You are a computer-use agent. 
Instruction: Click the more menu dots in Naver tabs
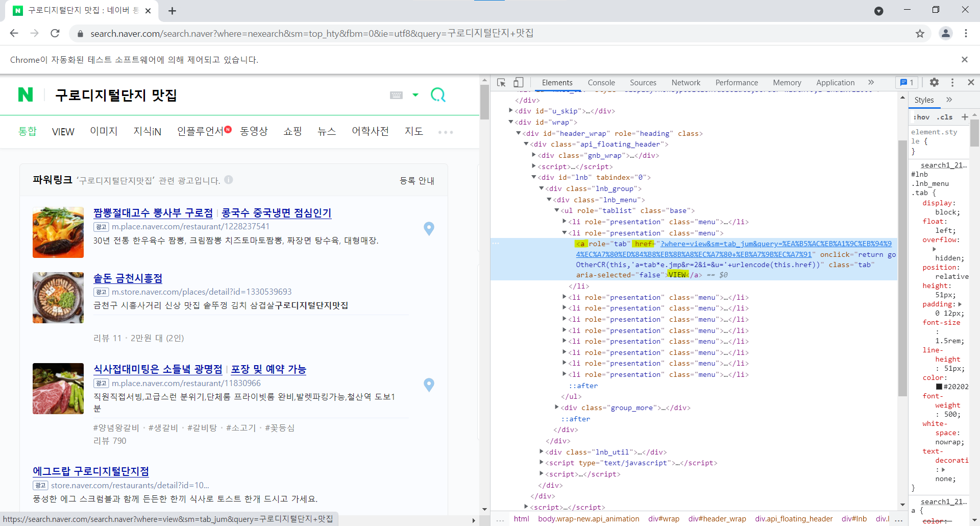445,132
